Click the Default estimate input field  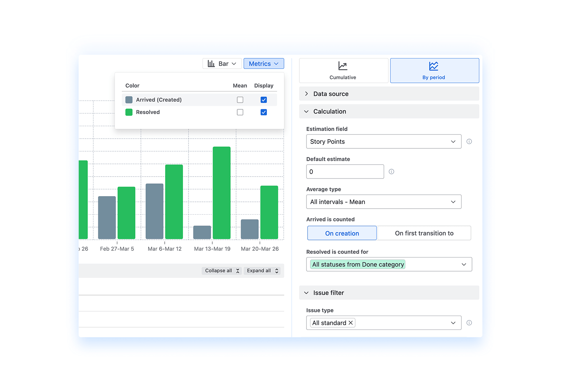[345, 172]
